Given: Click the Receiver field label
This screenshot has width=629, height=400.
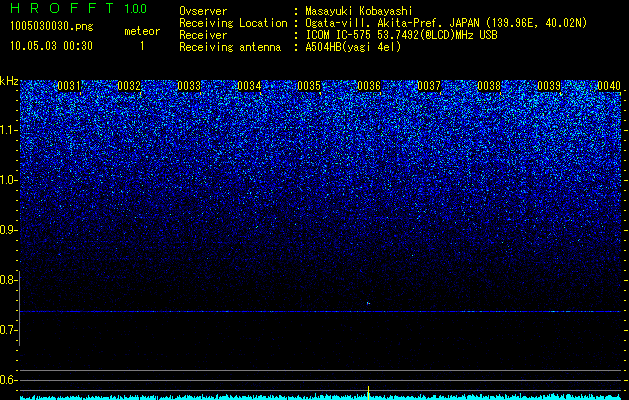Looking at the screenshot, I should click(x=203, y=35).
